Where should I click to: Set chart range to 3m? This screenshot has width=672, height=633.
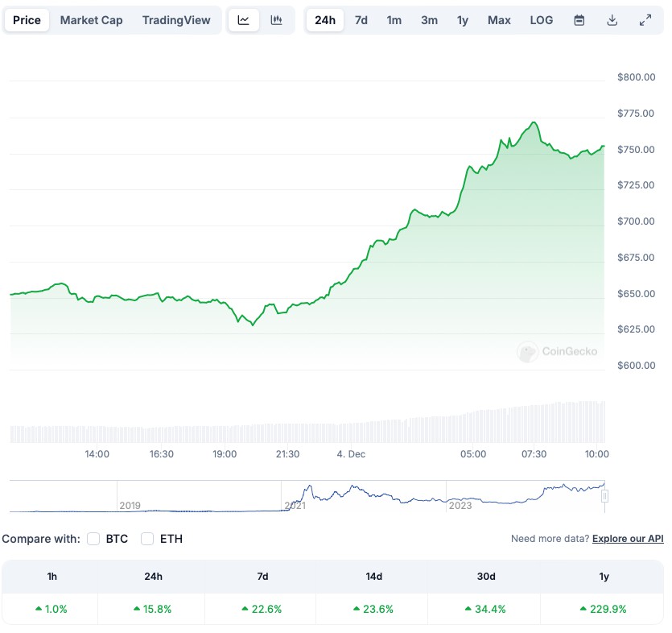429,20
